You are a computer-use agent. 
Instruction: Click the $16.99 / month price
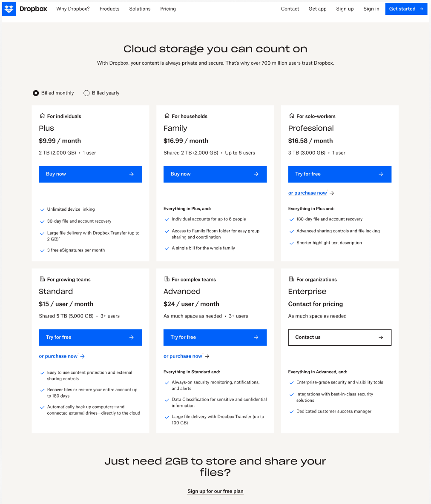point(186,141)
